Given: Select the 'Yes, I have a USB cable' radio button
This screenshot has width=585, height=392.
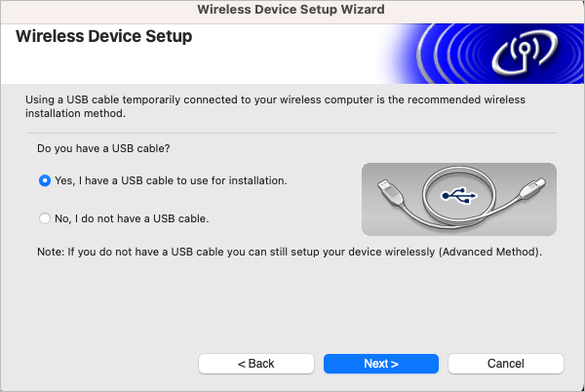Looking at the screenshot, I should click(x=45, y=180).
